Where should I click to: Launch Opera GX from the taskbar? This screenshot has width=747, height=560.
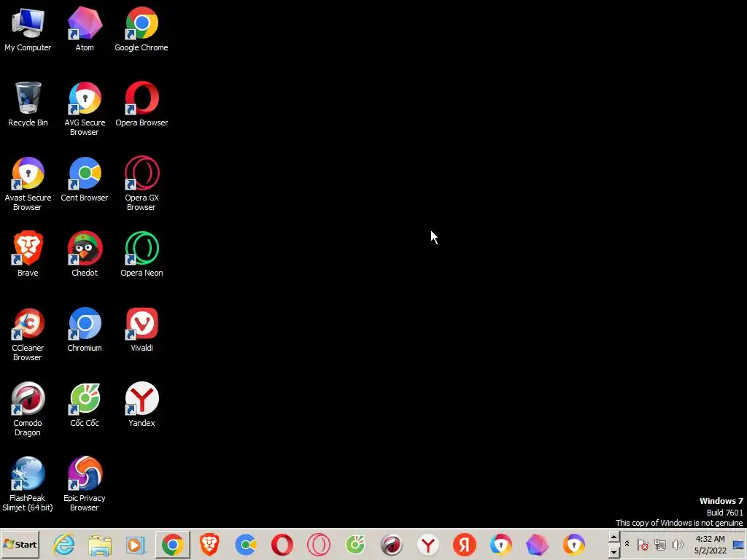(319, 544)
